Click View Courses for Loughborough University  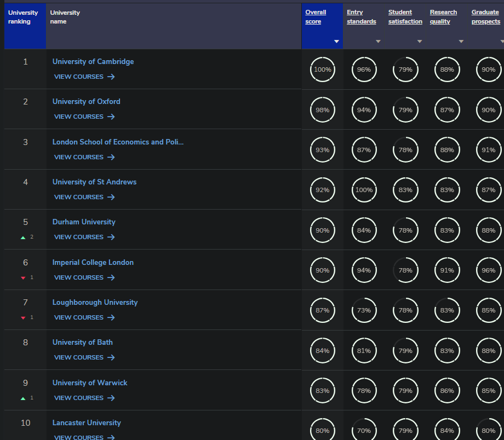84,317
